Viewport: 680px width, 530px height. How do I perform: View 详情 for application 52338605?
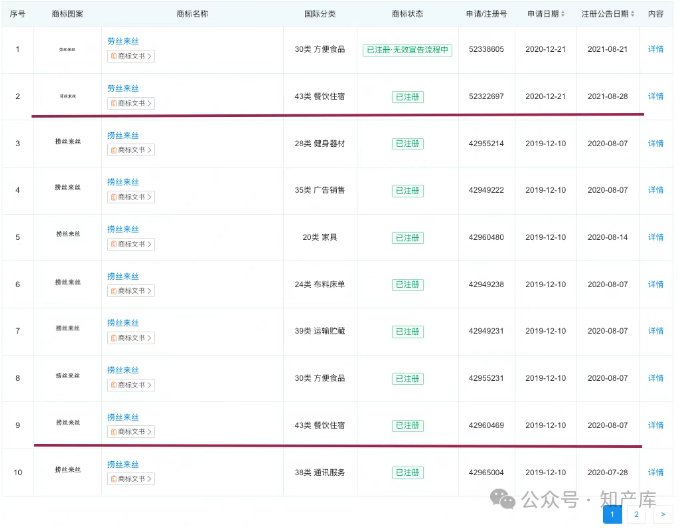point(656,49)
